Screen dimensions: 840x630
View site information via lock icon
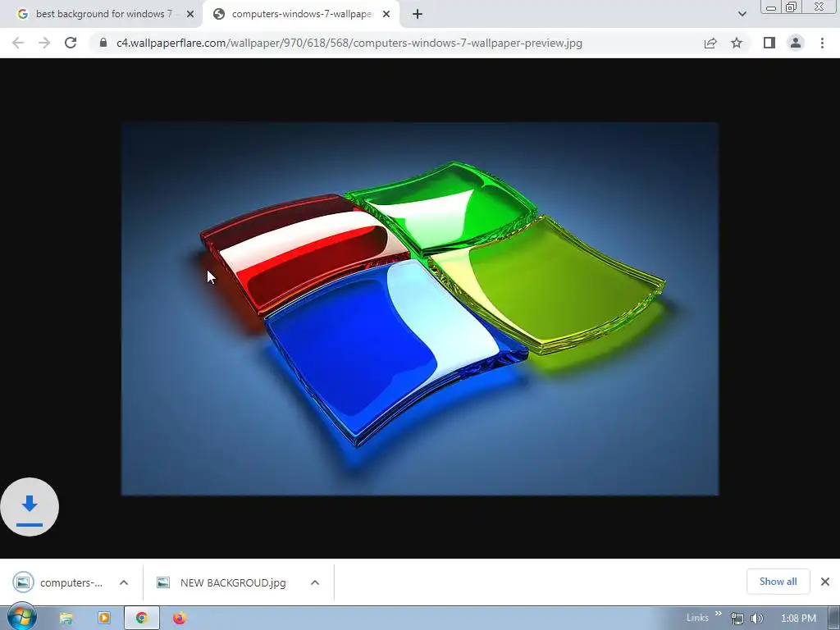(x=103, y=43)
